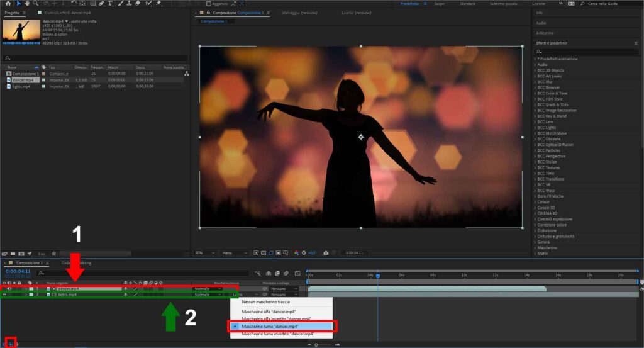Enable the frame blending timeline switch
Viewport: 644px width, 348px height.
[277, 273]
